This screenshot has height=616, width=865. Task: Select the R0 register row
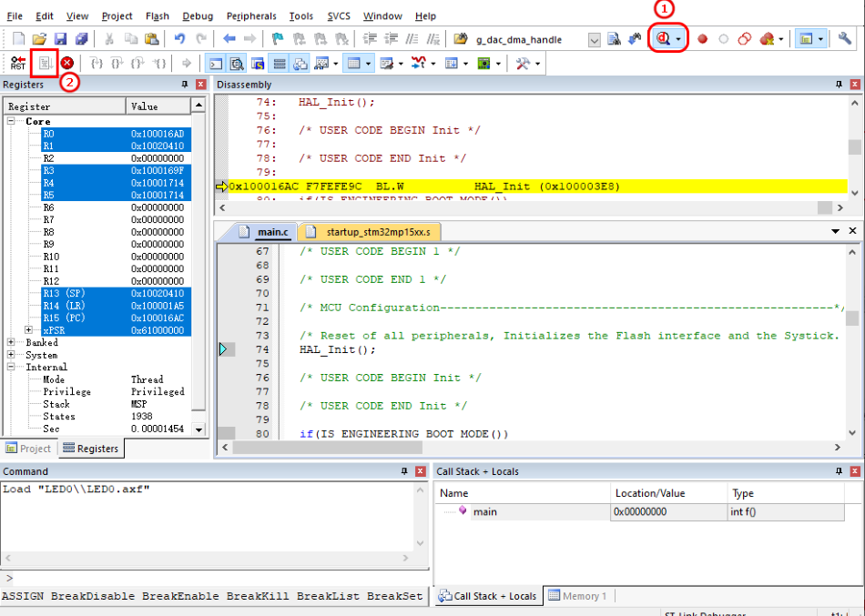click(117, 134)
